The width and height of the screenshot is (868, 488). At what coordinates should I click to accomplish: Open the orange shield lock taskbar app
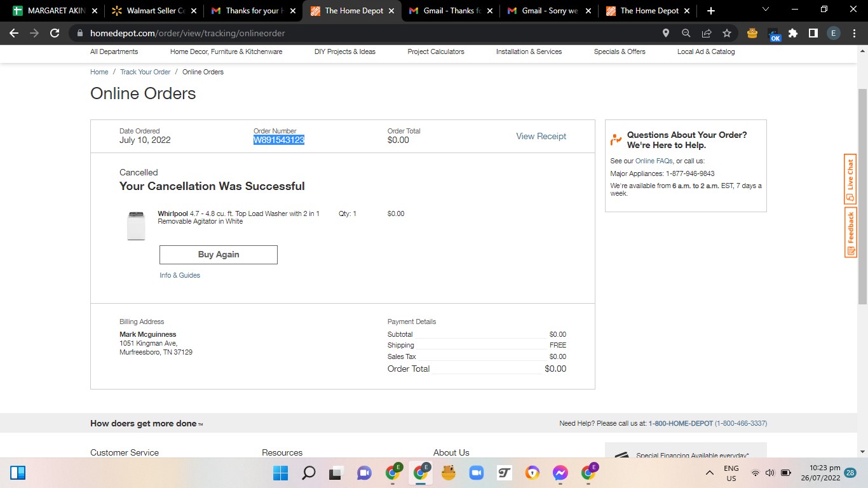532,473
